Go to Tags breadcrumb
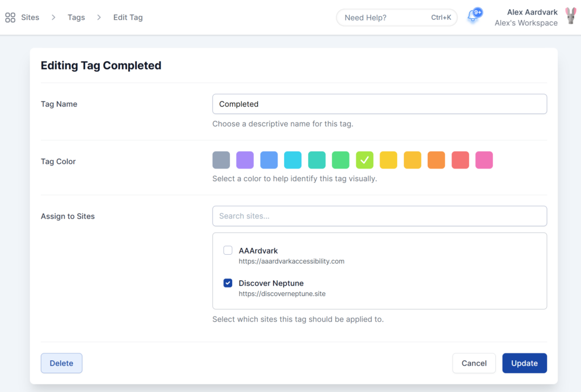 (x=76, y=18)
